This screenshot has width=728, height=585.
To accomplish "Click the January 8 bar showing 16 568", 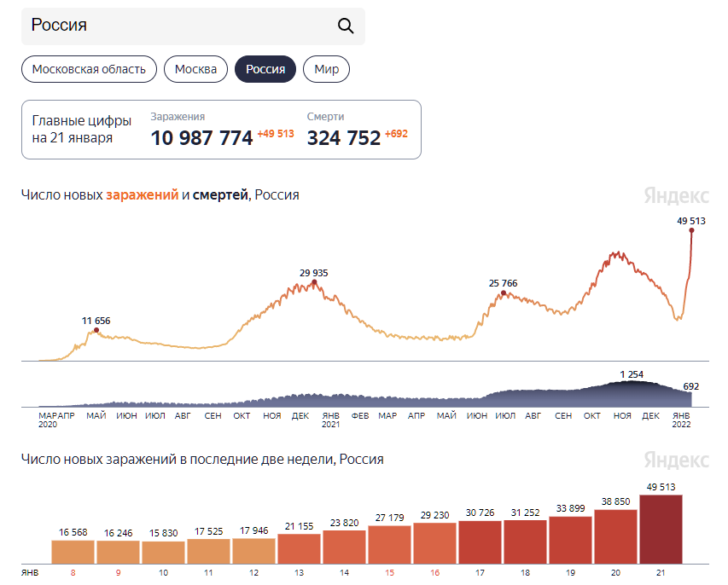I will [x=73, y=552].
